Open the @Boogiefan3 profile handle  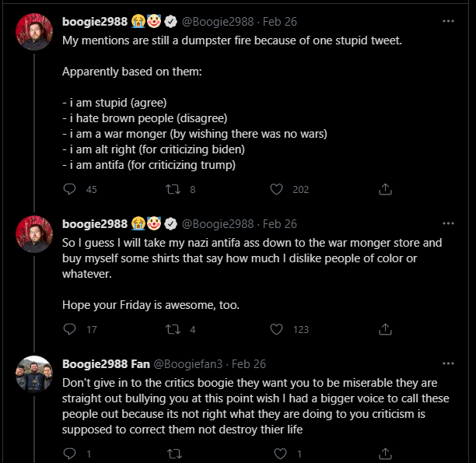[x=189, y=363]
